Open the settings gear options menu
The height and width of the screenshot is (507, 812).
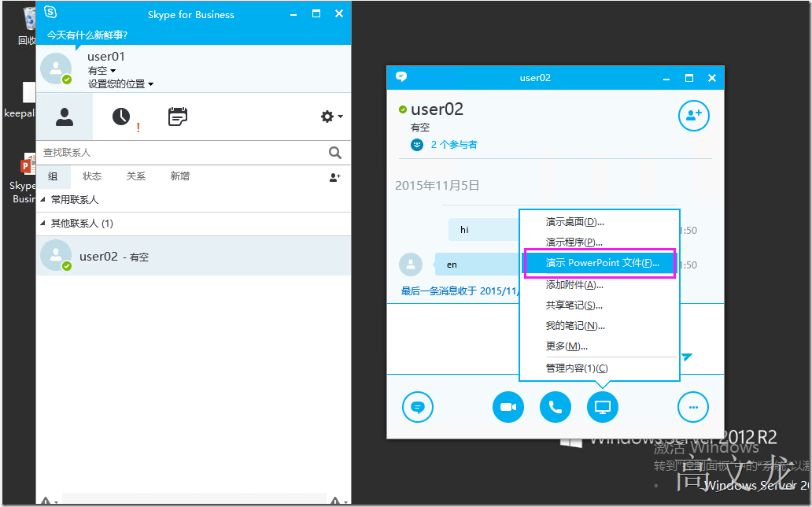[331, 117]
